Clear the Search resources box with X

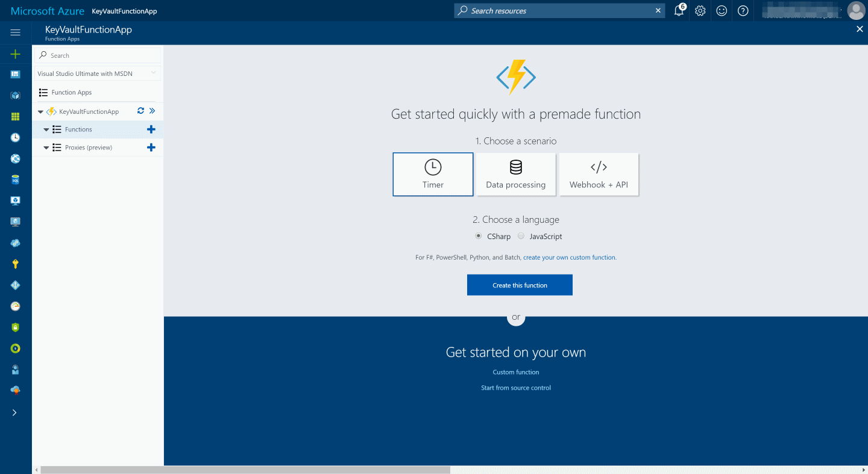point(658,11)
